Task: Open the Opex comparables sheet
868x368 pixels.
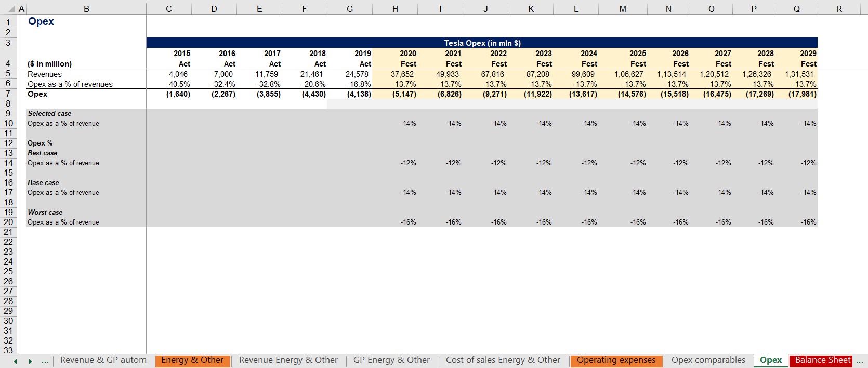Action: (x=708, y=360)
